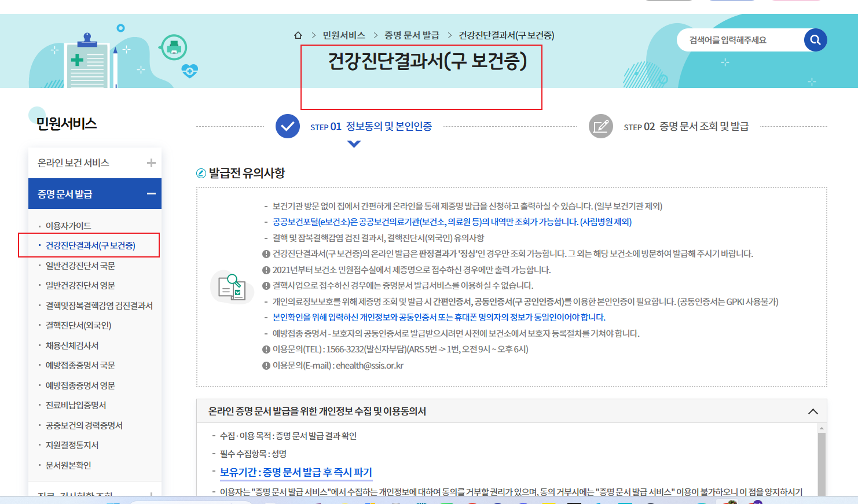Click inside the search input field

[x=741, y=40]
